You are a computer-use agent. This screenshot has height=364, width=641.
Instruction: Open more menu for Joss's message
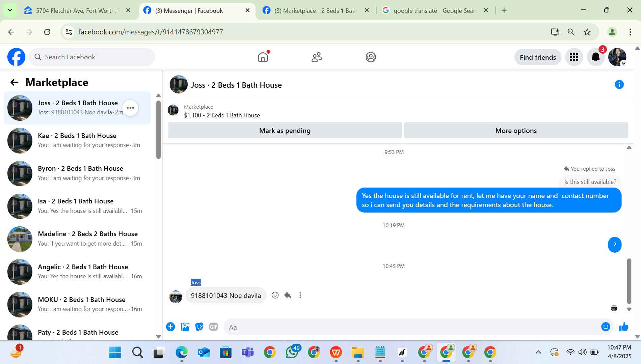300,295
